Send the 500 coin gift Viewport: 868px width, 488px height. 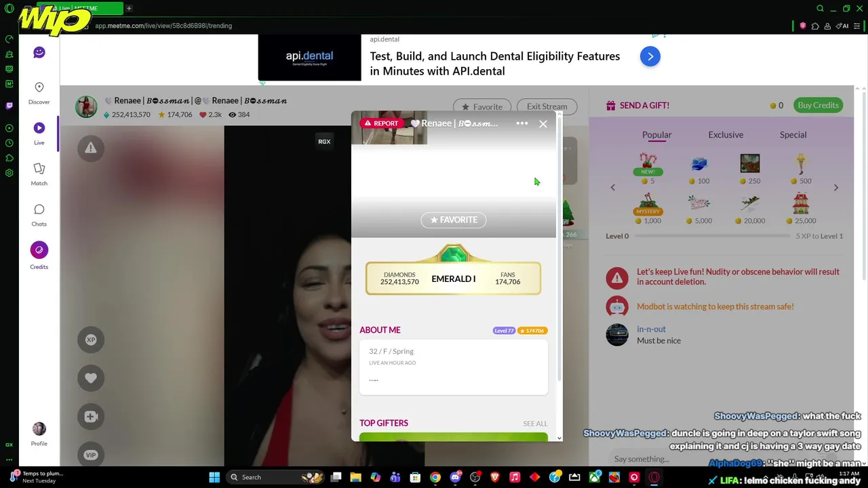801,168
